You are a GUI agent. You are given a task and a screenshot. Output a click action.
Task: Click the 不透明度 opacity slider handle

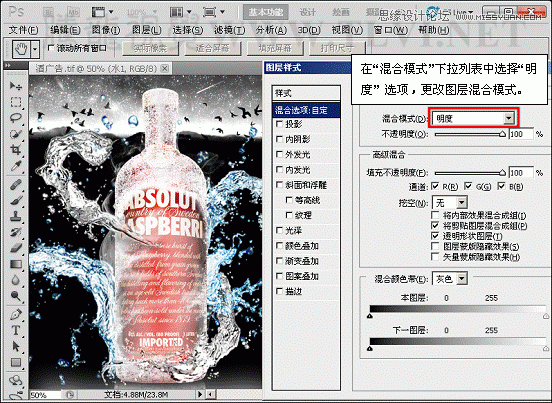[x=502, y=134]
